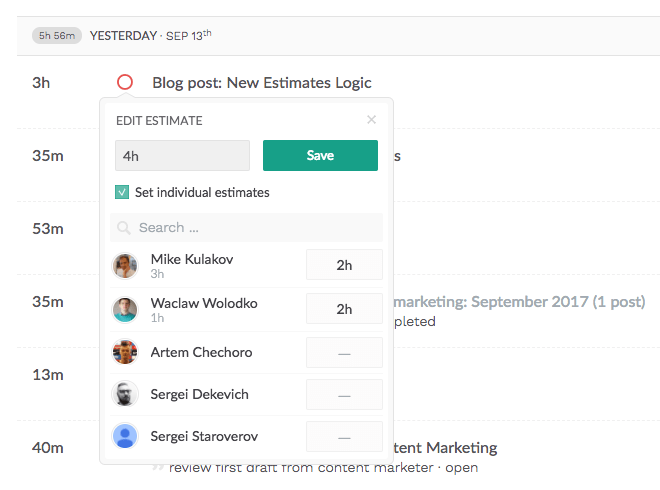This screenshot has width=660, height=490.
Task: Click Sergei Staroverov's default avatar icon
Action: pyautogui.click(x=125, y=436)
